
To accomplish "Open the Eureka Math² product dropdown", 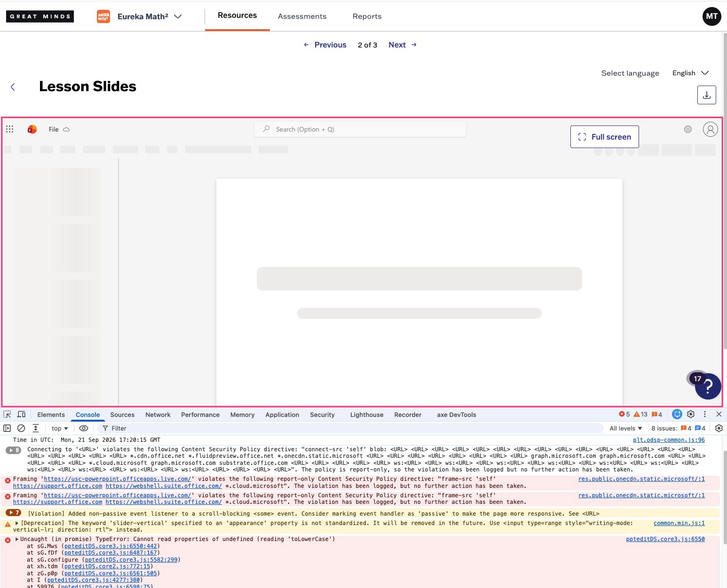I will pyautogui.click(x=139, y=16).
